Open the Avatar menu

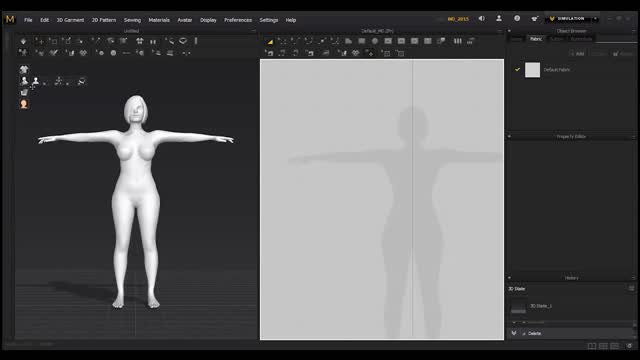click(184, 20)
